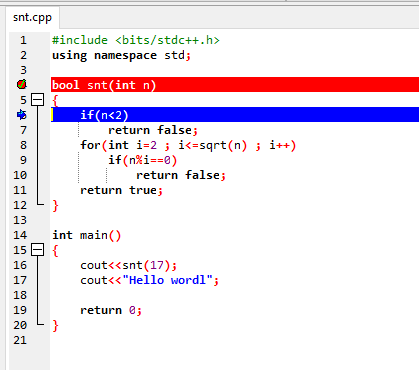Click the using namespace std line
This screenshot has height=370, width=419.
point(122,55)
